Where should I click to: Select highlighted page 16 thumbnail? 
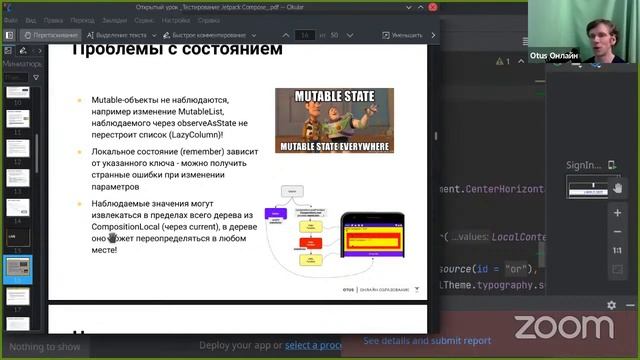pyautogui.click(x=18, y=269)
